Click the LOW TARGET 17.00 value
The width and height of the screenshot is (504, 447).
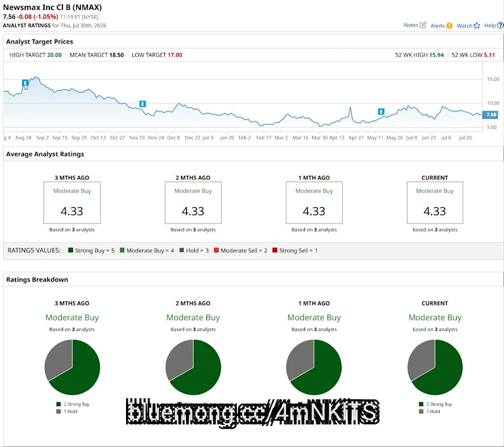click(x=175, y=55)
